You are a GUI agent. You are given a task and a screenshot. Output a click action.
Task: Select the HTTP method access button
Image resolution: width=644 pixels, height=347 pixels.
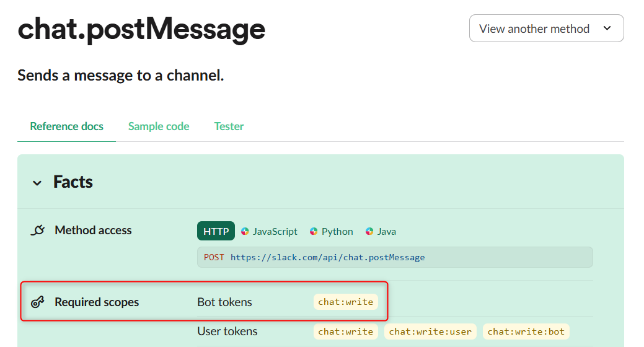216,231
